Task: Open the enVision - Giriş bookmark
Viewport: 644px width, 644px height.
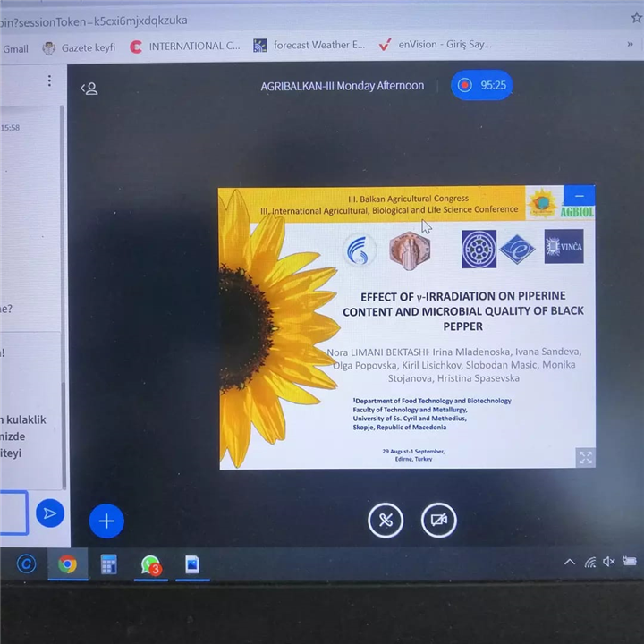Action: 435,44
